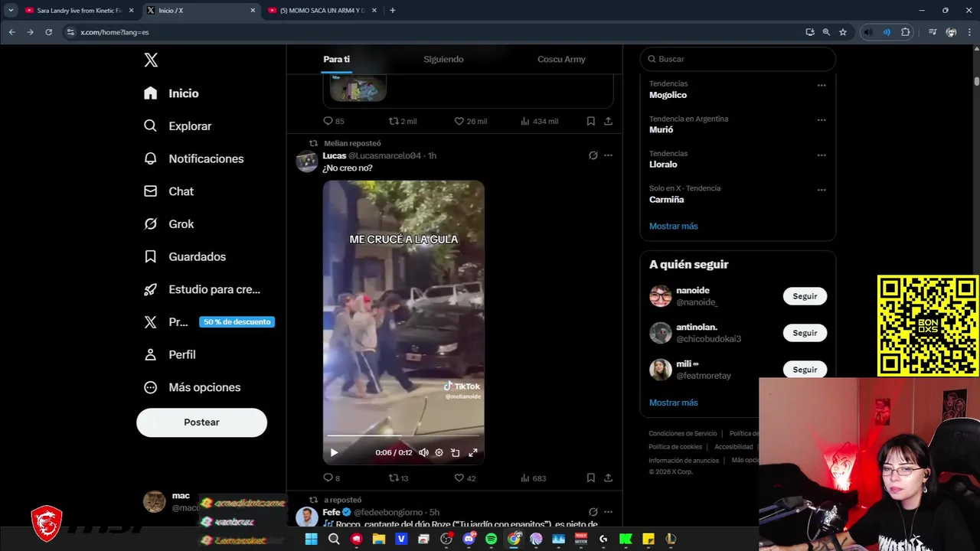This screenshot has height=551, width=980.
Task: Go to Inicio in the sidebar
Action: (172, 93)
